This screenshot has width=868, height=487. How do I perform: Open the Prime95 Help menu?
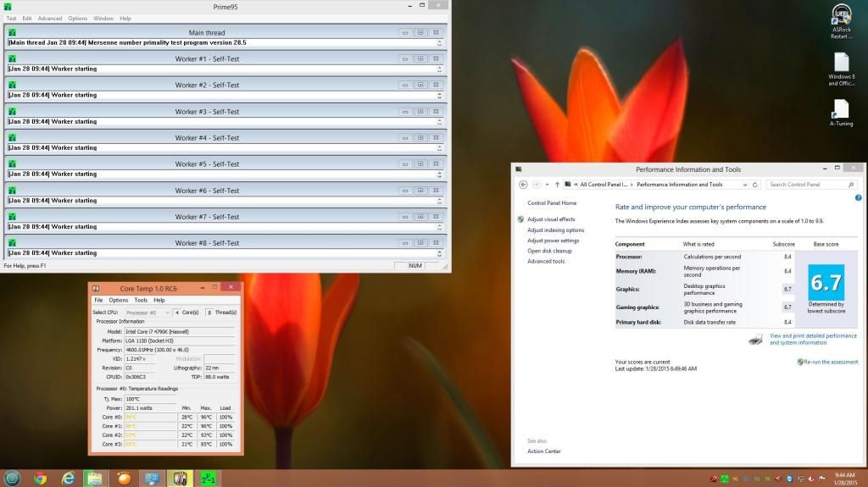point(125,19)
